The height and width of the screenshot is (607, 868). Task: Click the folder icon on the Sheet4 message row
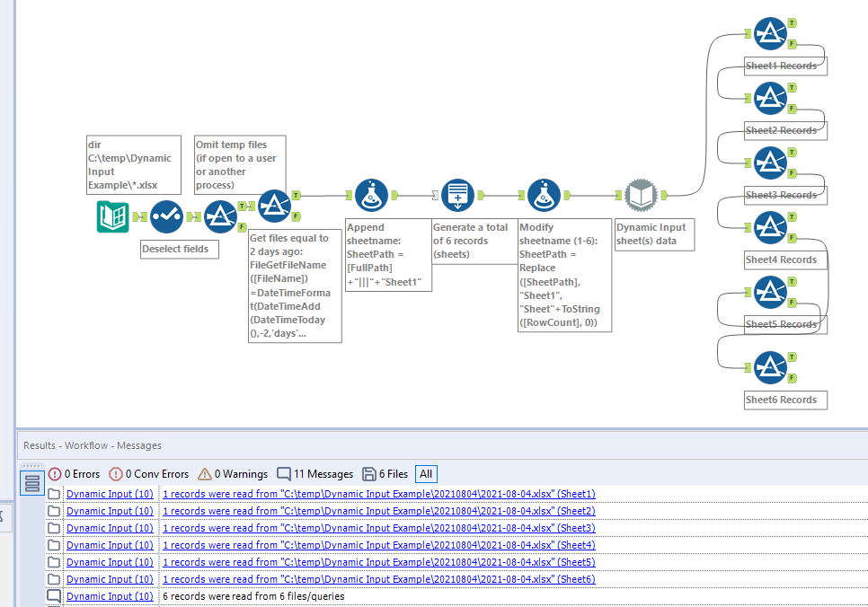click(x=54, y=545)
